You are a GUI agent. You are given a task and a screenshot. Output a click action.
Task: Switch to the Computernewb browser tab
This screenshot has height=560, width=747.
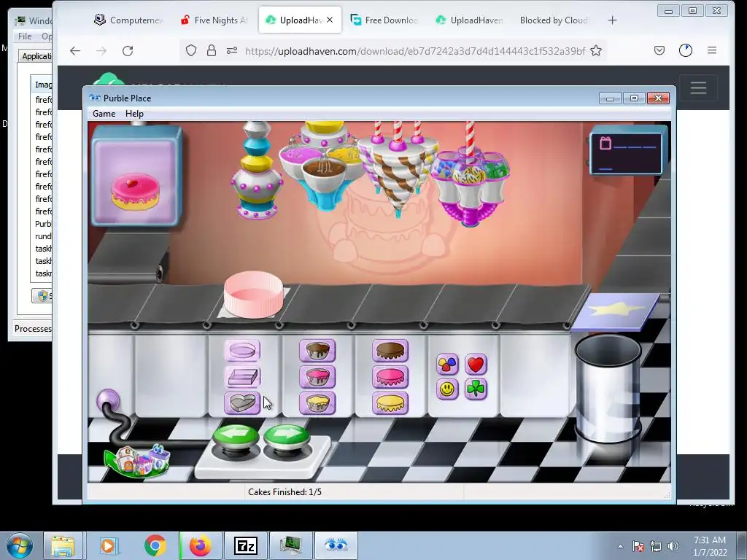coord(128,20)
